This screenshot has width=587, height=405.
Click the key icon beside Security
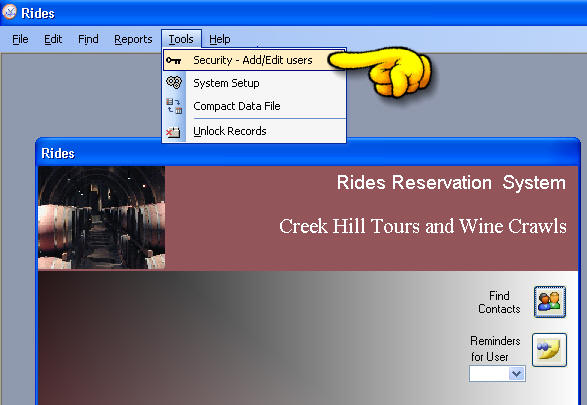pos(174,60)
